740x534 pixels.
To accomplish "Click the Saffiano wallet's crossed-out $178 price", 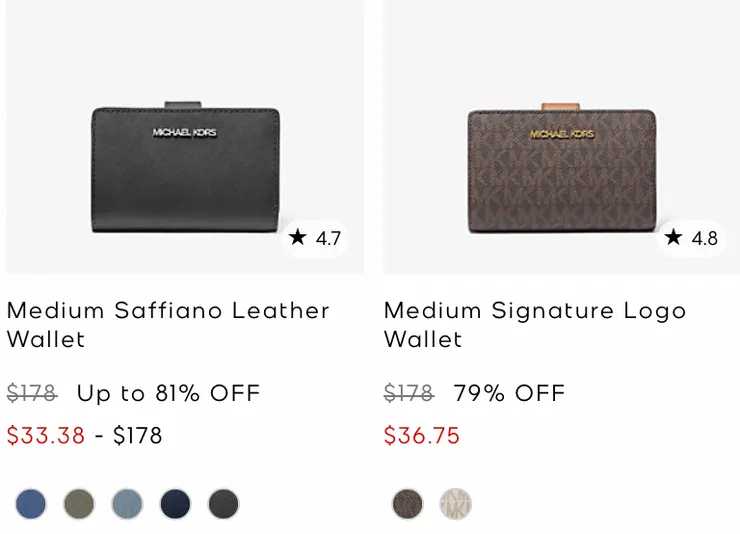I will click(32, 394).
